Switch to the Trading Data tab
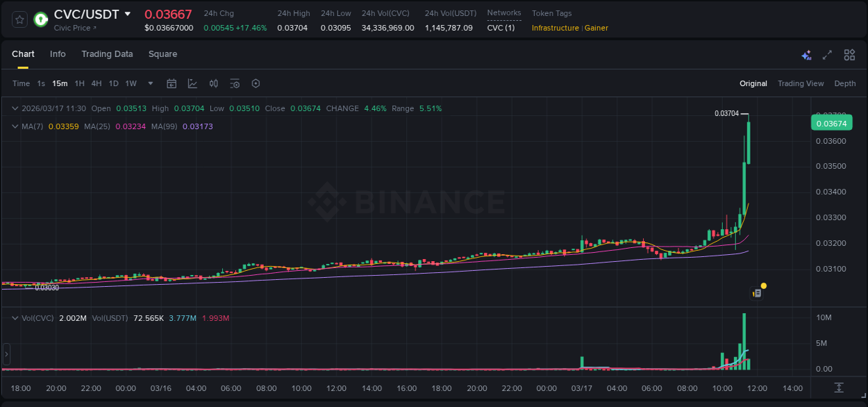 pos(107,53)
